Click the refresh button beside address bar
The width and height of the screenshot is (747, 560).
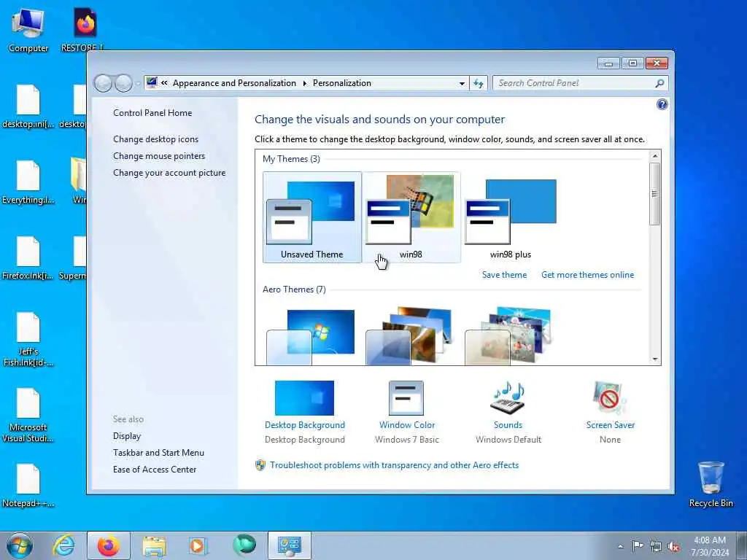(479, 83)
